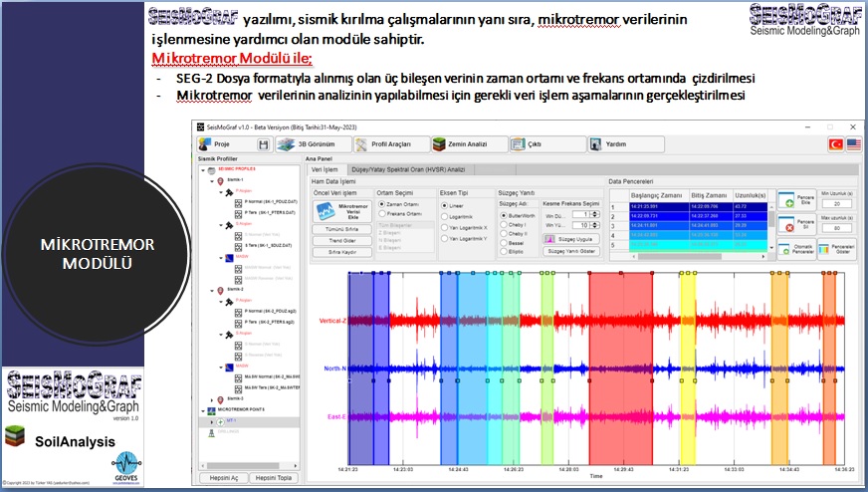Select the red shaded window on the waveform plot
The height and width of the screenshot is (492, 868).
[x=620, y=369]
